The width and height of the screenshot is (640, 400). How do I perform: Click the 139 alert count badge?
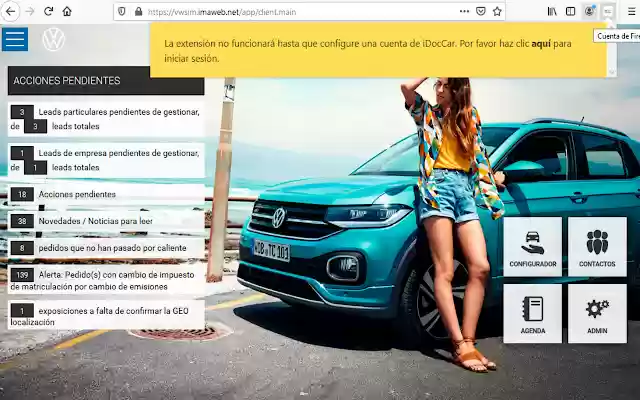tap(22, 275)
